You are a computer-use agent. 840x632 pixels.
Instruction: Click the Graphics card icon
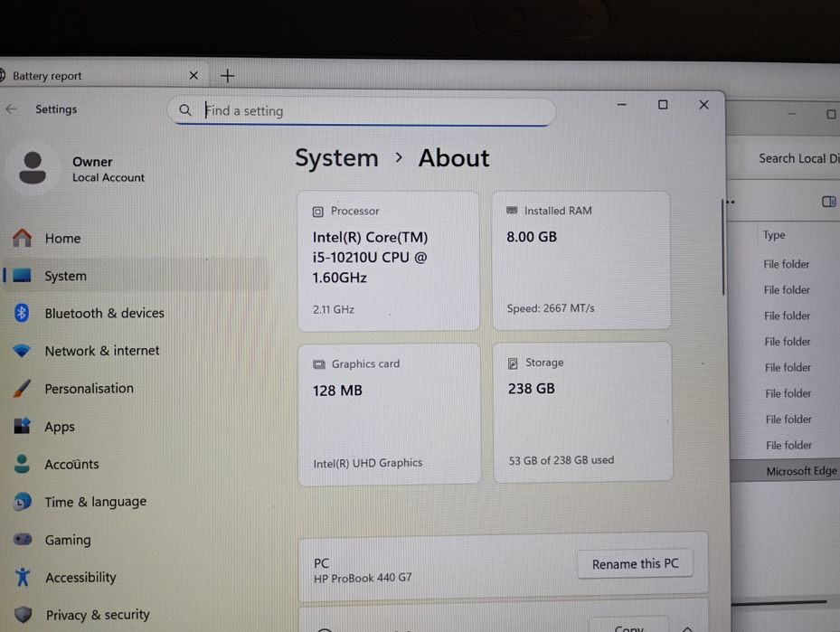(319, 364)
